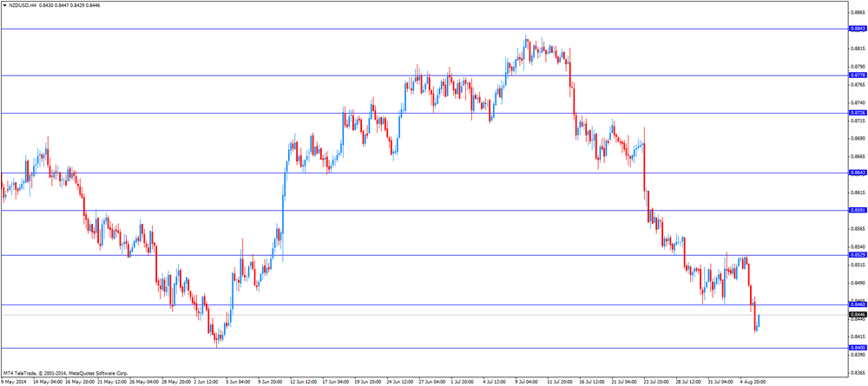Click the 23 Jul 20:00 time label
868x386 pixels.
(x=656, y=383)
